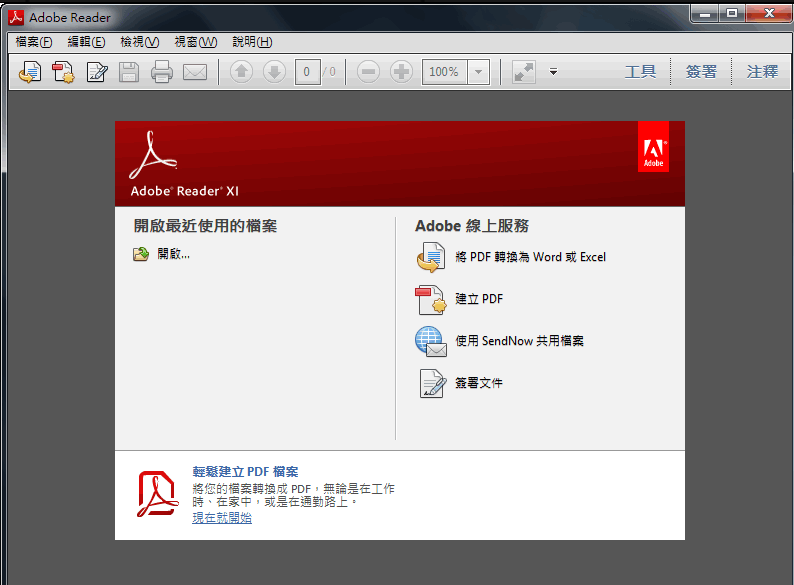Click the Convert PDF to Word toolbar icon

(30, 72)
